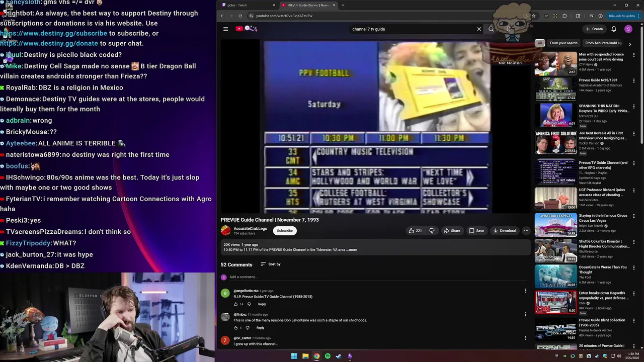The image size is (644, 362).
Task: Switch to the pChat Twitch tab
Action: pyautogui.click(x=249, y=5)
